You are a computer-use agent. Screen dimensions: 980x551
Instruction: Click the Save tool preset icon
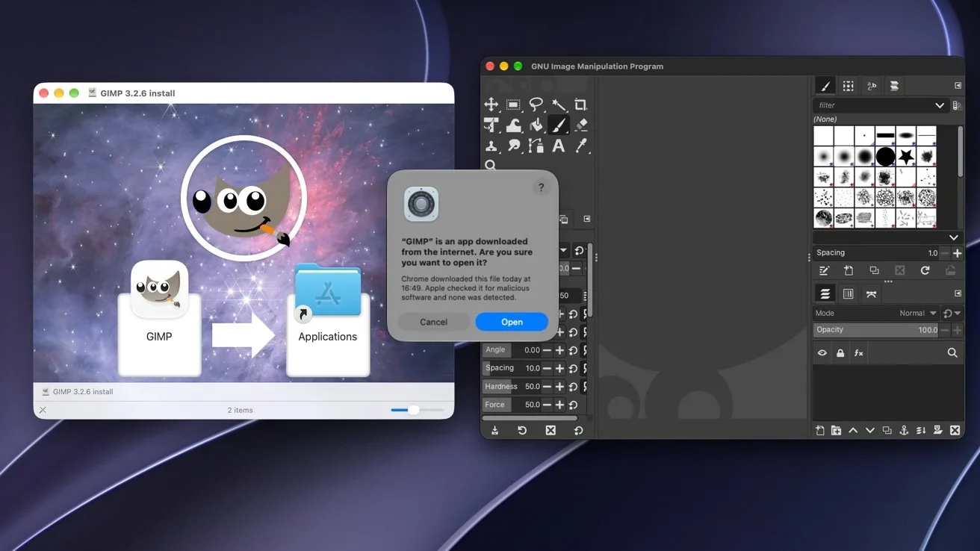494,430
